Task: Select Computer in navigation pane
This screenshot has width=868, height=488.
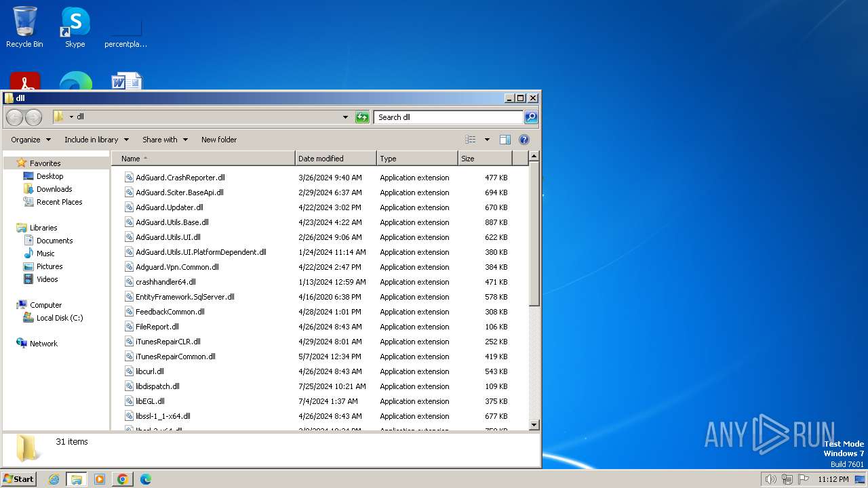Action: coord(45,305)
